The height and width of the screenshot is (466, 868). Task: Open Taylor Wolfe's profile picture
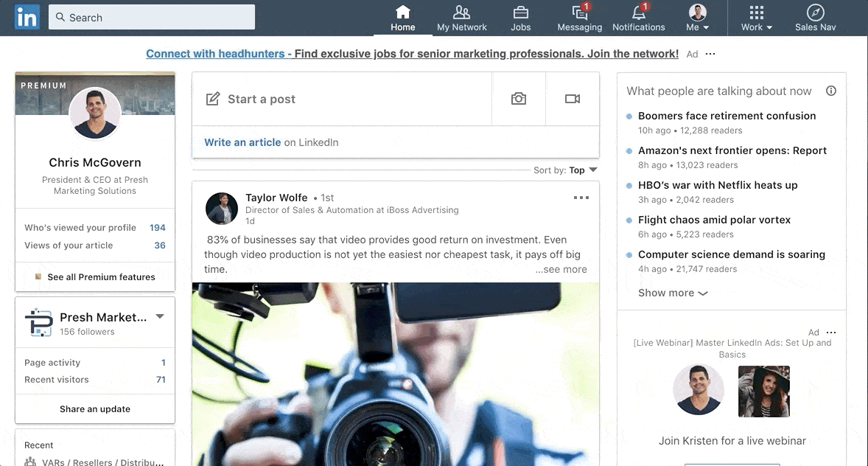point(222,209)
